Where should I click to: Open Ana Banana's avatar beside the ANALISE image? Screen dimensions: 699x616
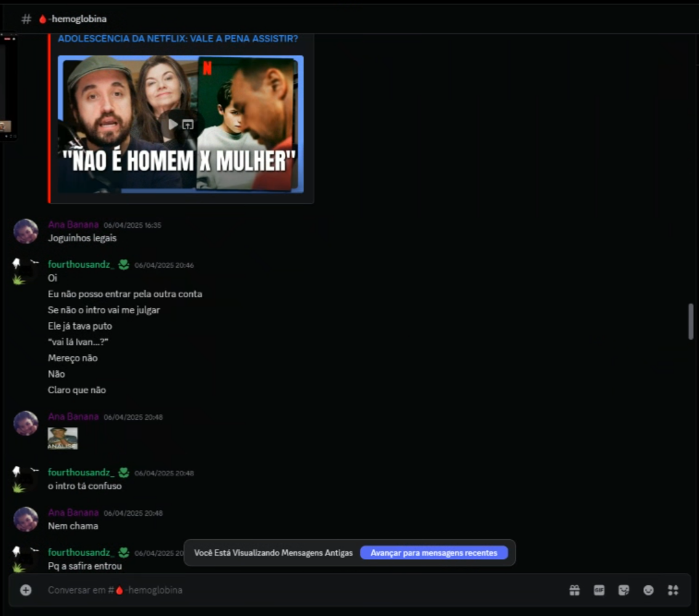tap(26, 423)
